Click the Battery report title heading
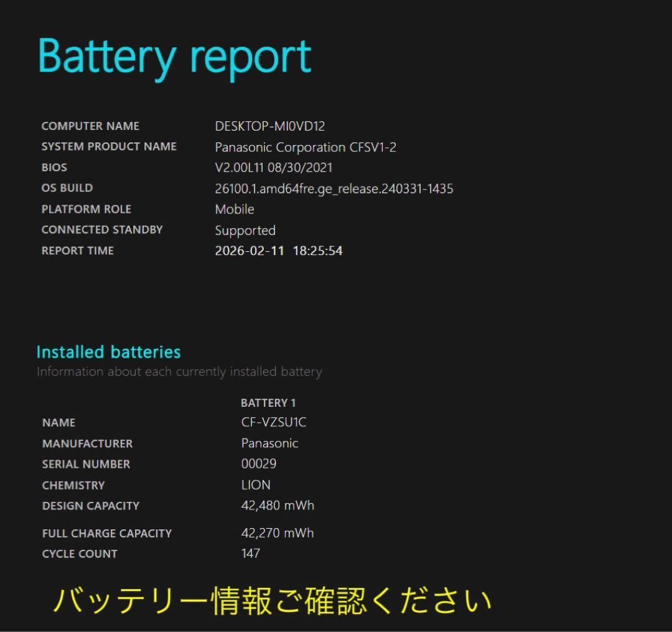672x632 pixels. (174, 56)
